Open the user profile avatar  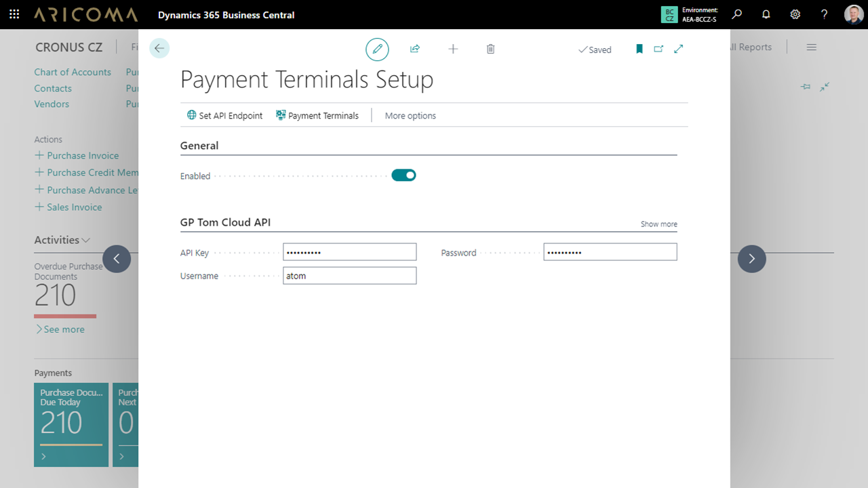coord(854,14)
